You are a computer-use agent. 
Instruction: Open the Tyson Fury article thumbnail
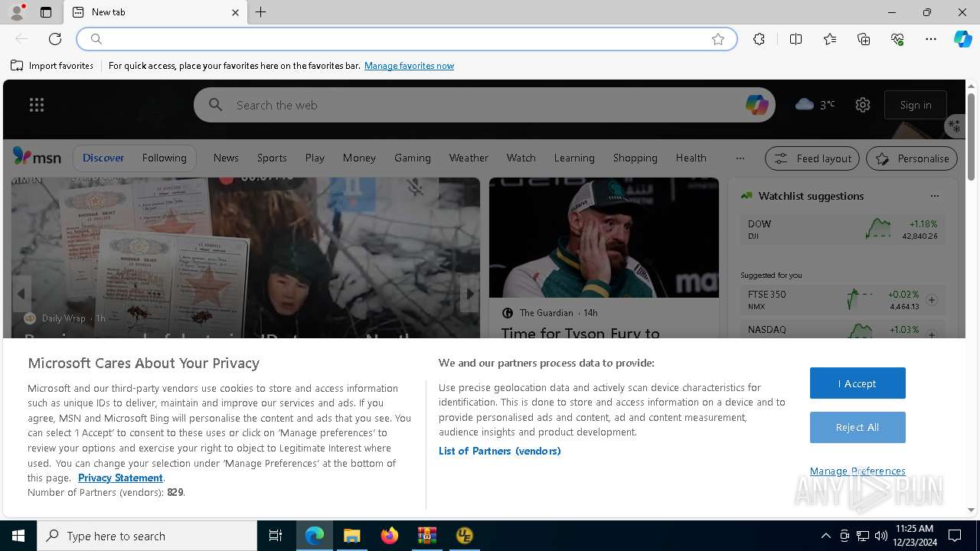coord(604,237)
